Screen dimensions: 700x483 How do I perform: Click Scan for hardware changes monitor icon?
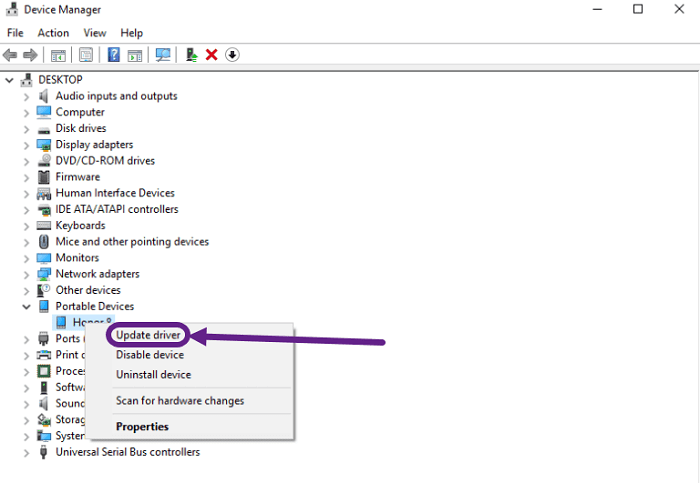162,55
